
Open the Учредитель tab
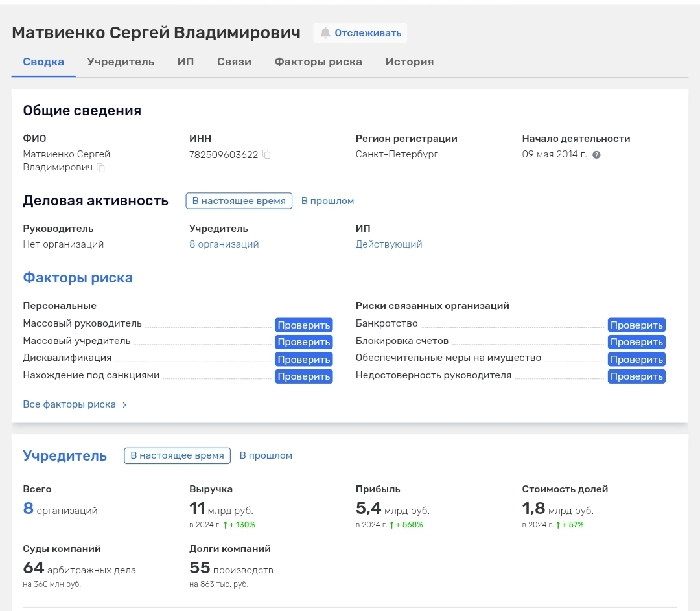pos(121,62)
